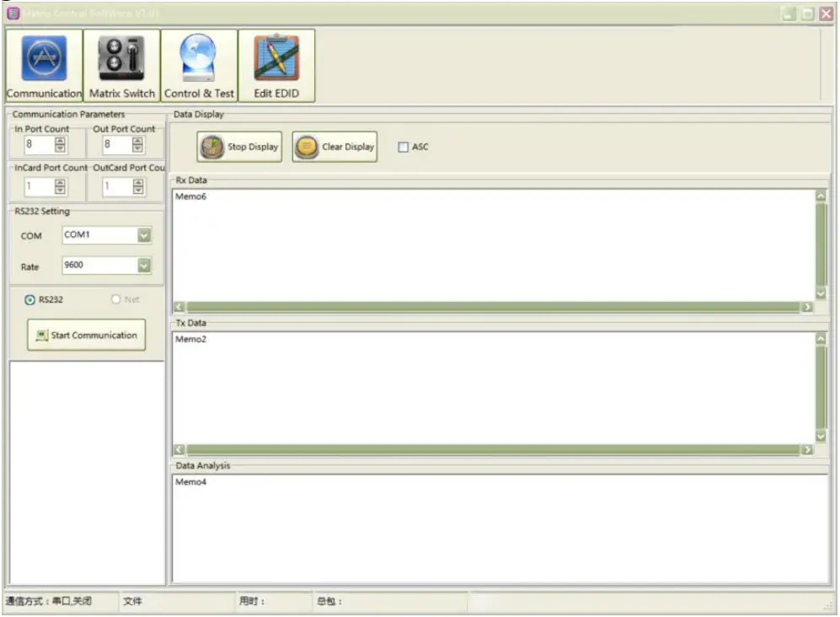
Task: Click the Clear Display button
Action: 334,147
